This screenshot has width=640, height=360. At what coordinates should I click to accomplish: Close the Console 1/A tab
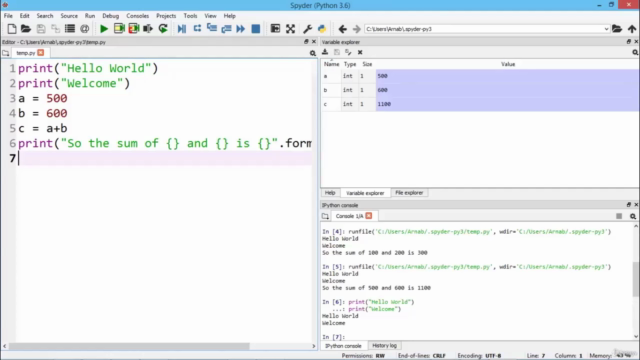[x=369, y=216]
